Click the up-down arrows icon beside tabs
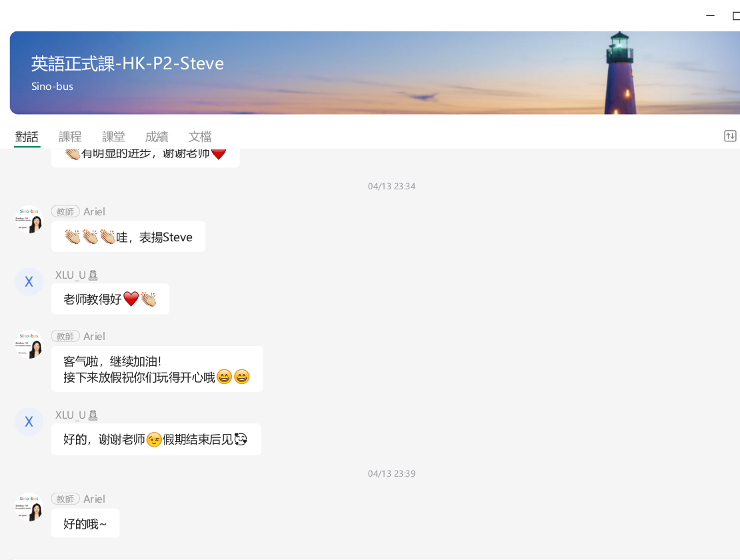The image size is (740, 560). [730, 136]
